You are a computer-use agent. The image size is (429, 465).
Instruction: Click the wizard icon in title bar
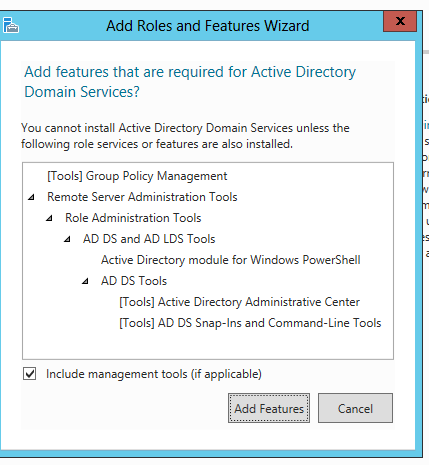click(x=11, y=25)
